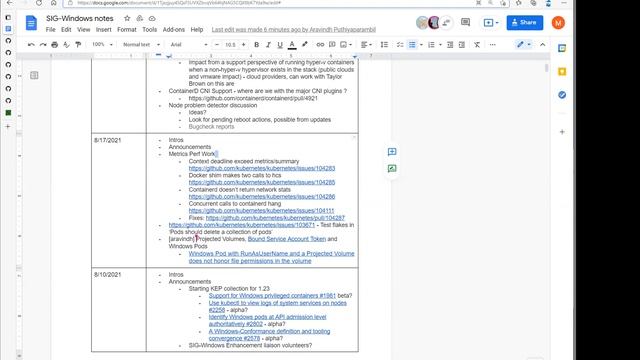
Task: Open kubernetes pull 104287 link
Action: click(x=275, y=218)
